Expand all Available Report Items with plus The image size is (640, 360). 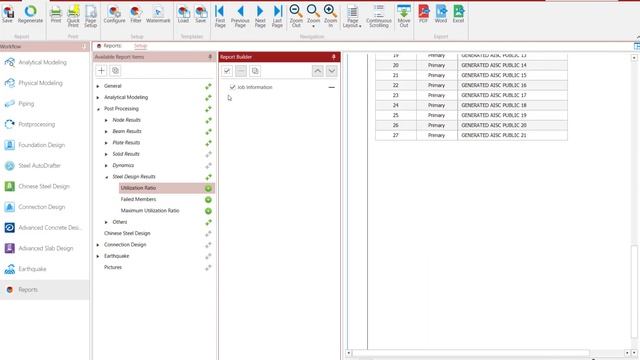(x=101, y=71)
